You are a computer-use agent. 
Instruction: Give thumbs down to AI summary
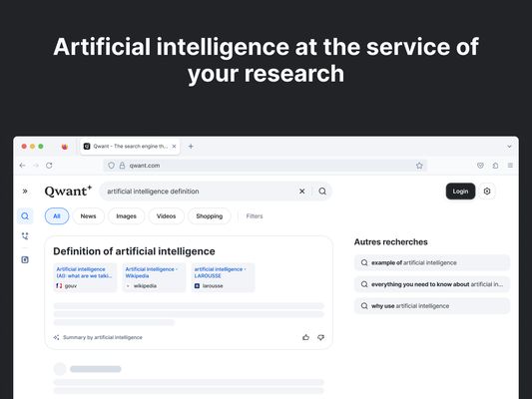click(320, 337)
